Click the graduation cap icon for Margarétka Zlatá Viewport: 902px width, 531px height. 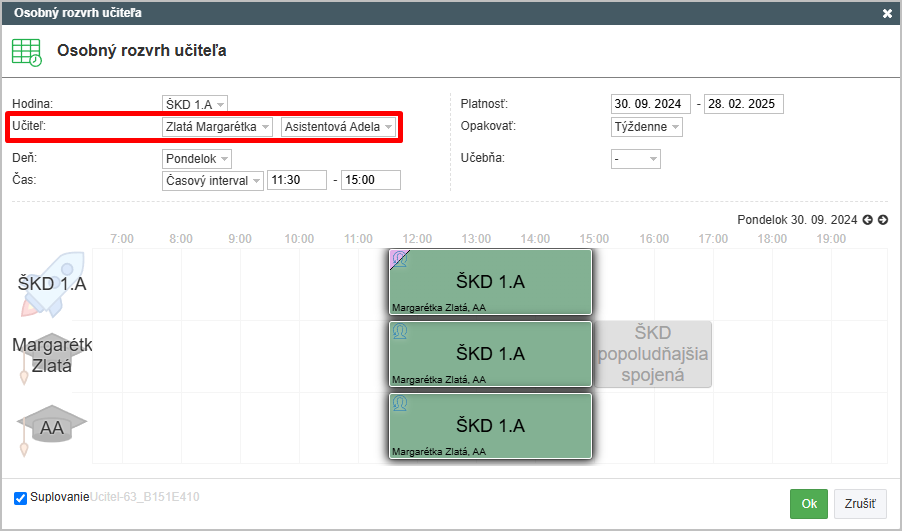point(52,357)
